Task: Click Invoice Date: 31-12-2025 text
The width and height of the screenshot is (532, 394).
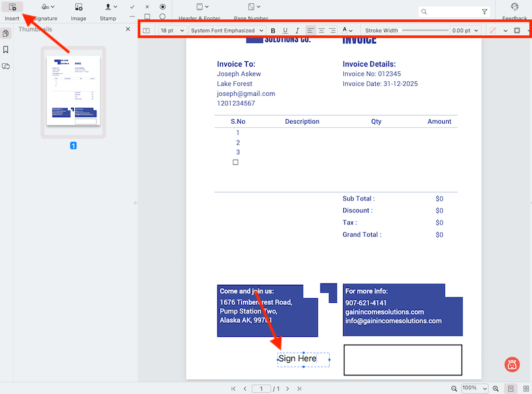Action: 380,84
